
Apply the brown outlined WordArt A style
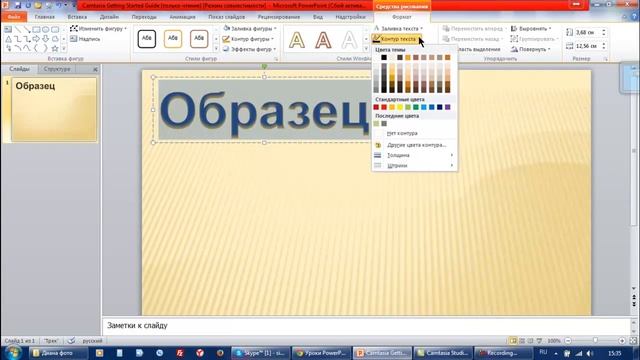point(323,40)
